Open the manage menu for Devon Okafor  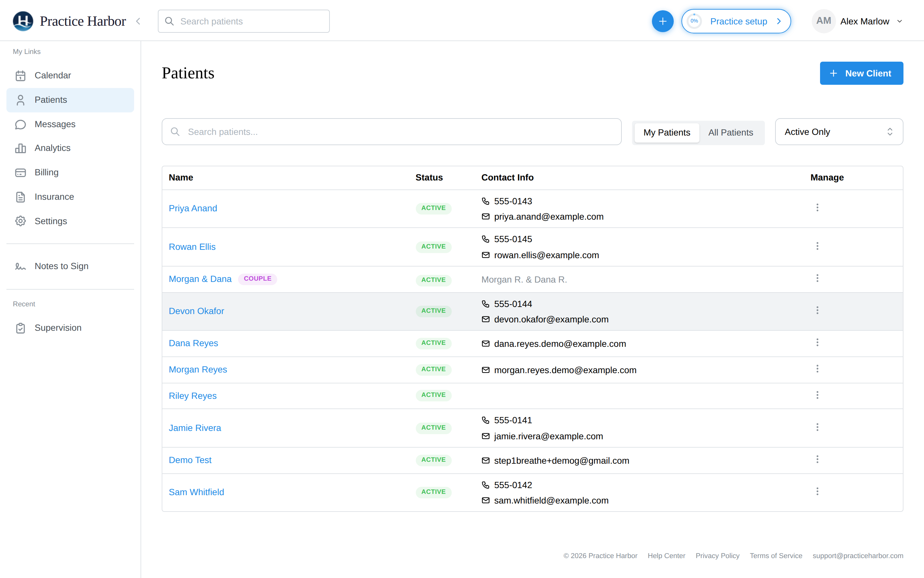pos(817,311)
